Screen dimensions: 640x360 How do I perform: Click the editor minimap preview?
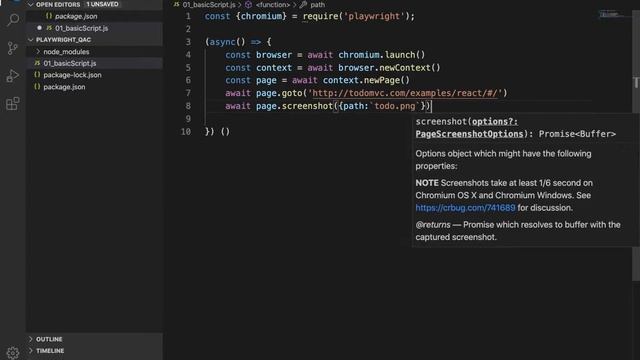pyautogui.click(x=612, y=15)
